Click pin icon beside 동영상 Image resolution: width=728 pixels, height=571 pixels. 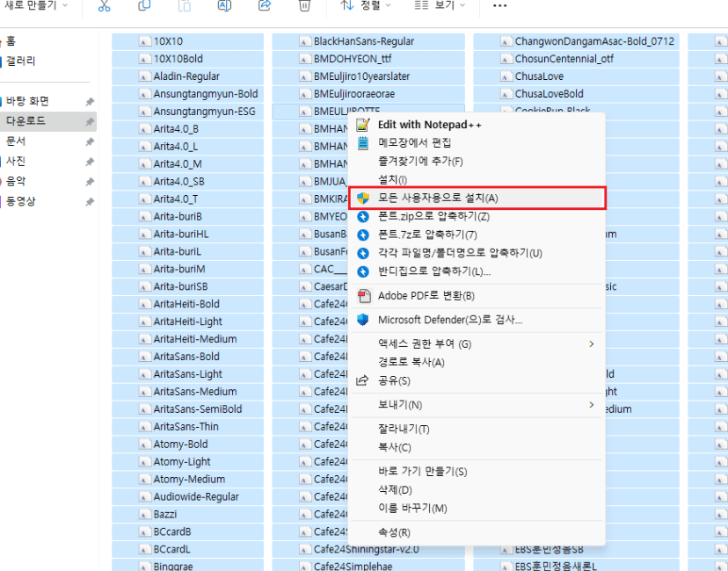90,202
